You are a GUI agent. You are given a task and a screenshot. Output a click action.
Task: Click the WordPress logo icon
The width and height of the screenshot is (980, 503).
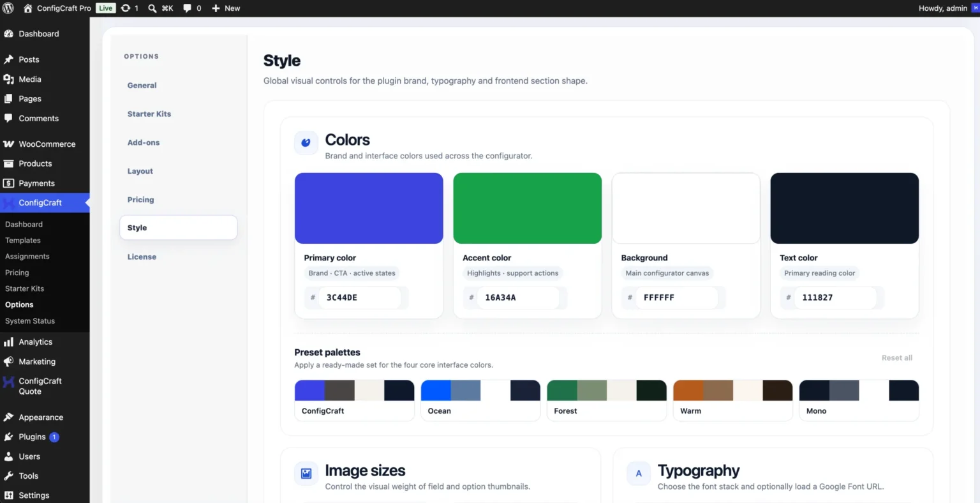coord(8,8)
